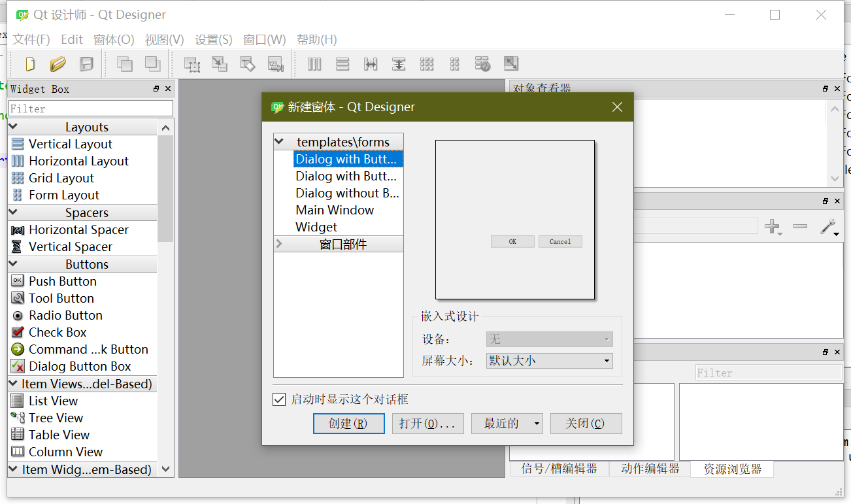Open the 设置(S) menu
The image size is (851, 504).
tap(214, 40)
